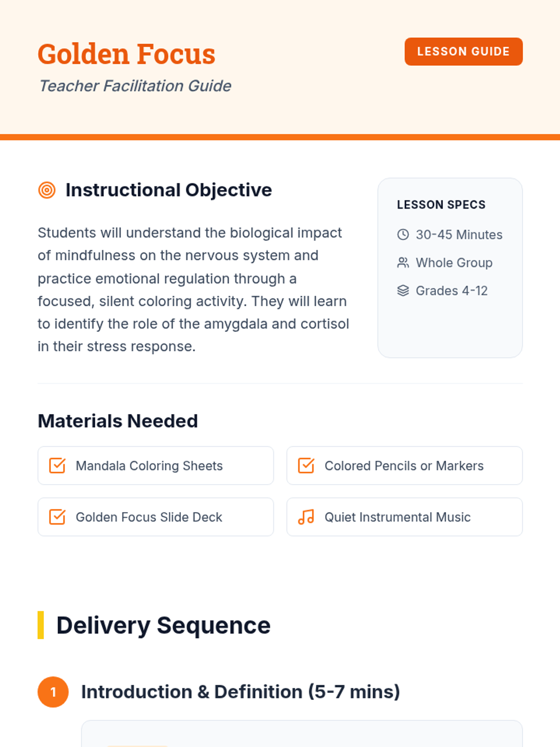Select the Quiet Instrumental Music item card
This screenshot has width=560, height=747.
click(405, 517)
